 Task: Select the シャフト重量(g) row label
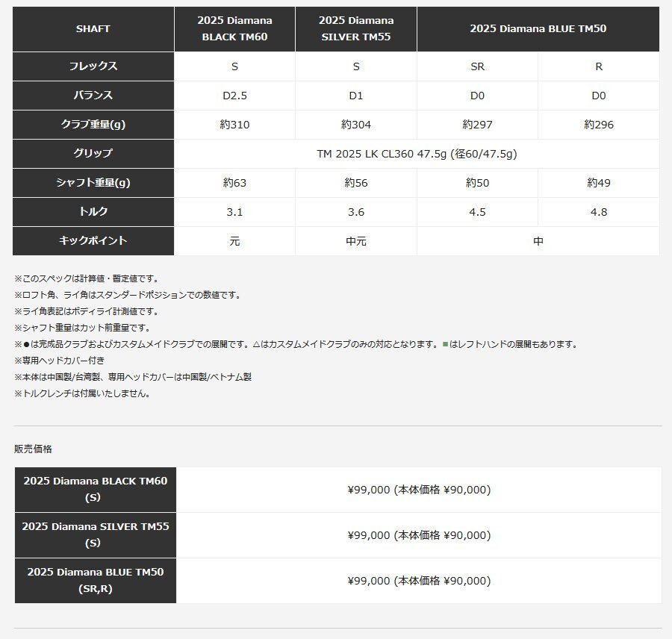(x=93, y=183)
